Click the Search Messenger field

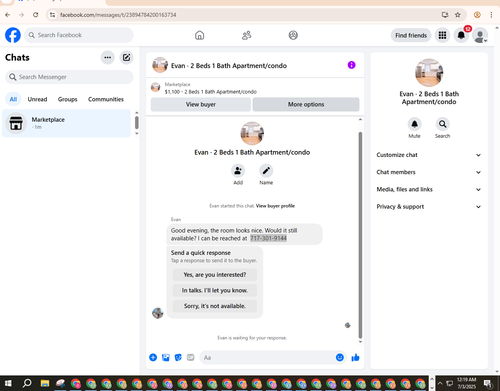69,77
